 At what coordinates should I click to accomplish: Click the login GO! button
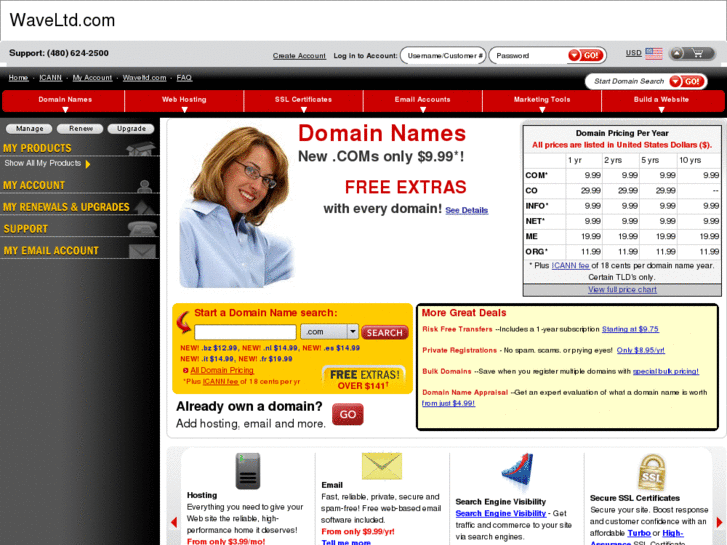[x=586, y=55]
